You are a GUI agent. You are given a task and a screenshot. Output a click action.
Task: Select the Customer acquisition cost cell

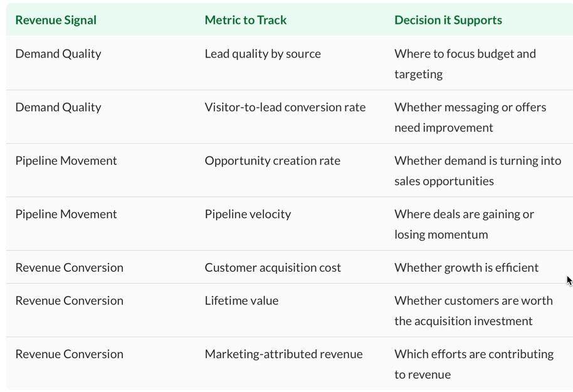pyautogui.click(x=273, y=267)
